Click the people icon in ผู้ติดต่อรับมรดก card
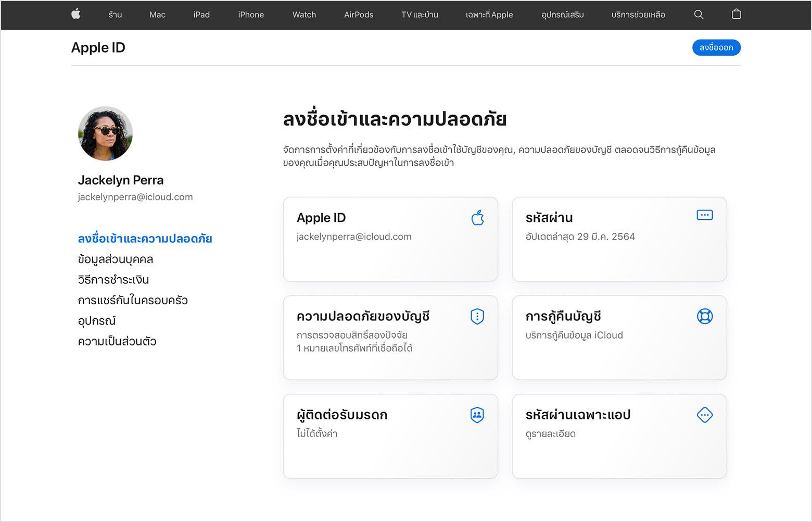This screenshot has height=522, width=812. coord(477,415)
